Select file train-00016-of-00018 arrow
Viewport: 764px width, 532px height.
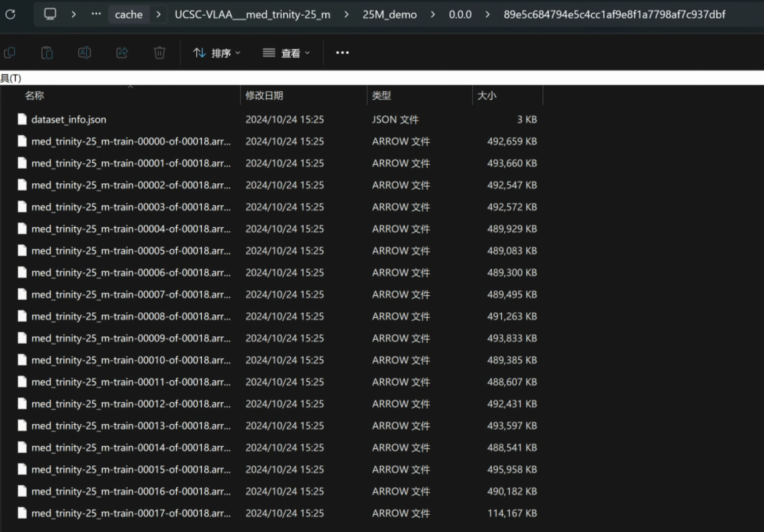click(131, 492)
